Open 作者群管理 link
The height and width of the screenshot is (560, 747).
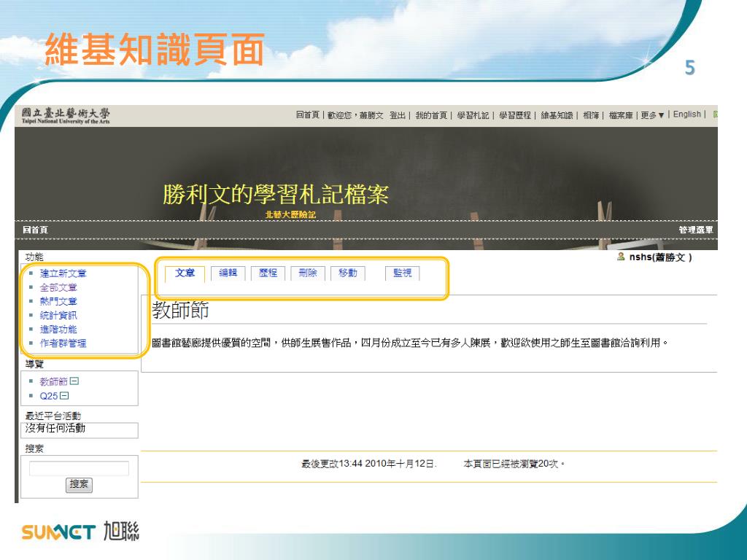click(x=63, y=343)
